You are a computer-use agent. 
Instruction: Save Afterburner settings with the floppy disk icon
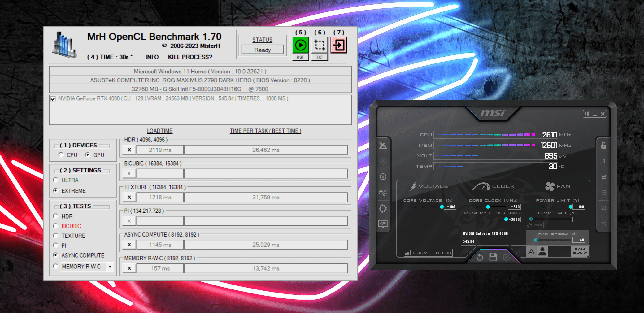tap(493, 257)
